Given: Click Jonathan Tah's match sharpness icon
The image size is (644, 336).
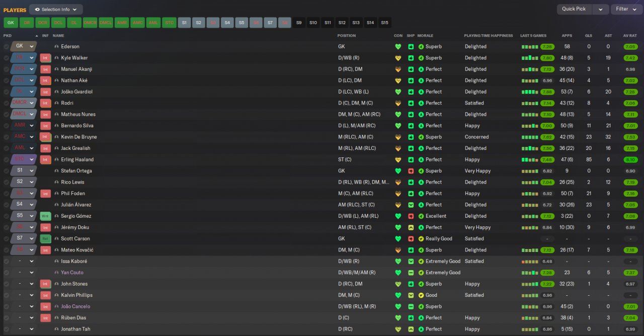Looking at the screenshot, I should tap(411, 329).
